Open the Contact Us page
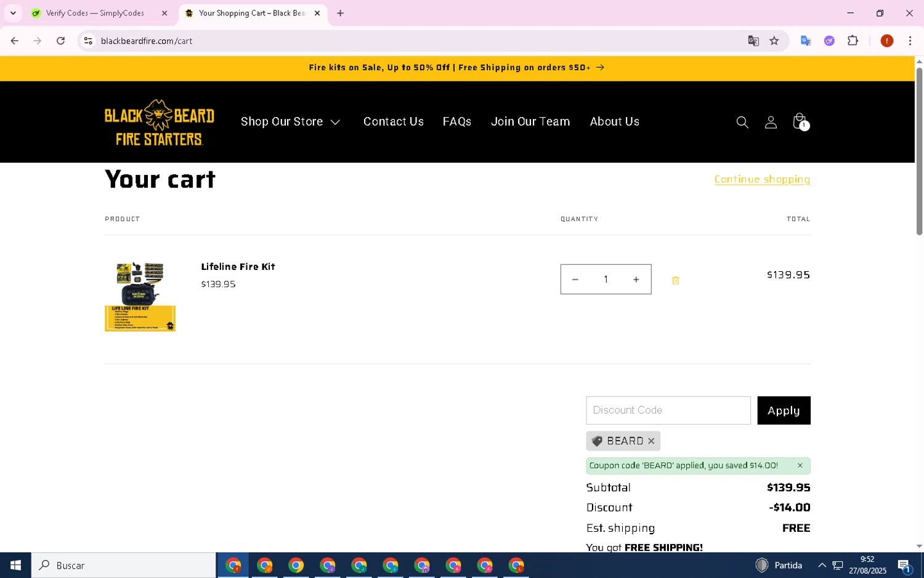The image size is (924, 578). click(x=394, y=122)
